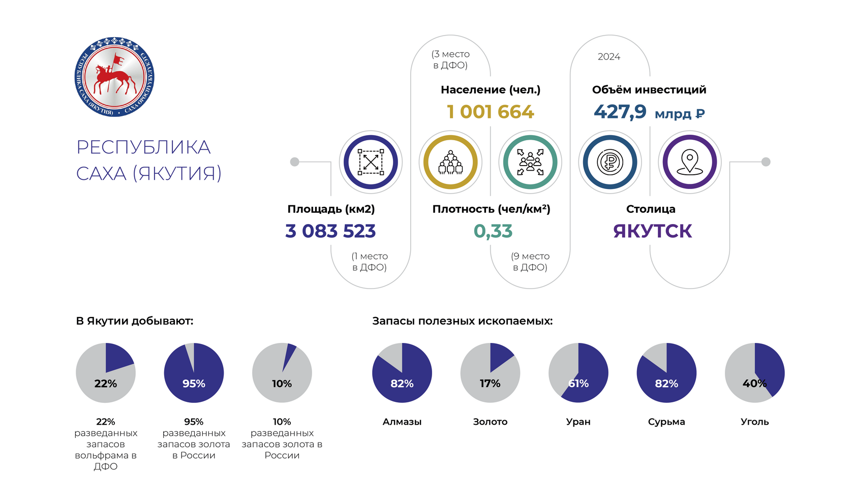Click the investment value 427,9
The width and height of the screenshot is (854, 504).
[x=620, y=112]
